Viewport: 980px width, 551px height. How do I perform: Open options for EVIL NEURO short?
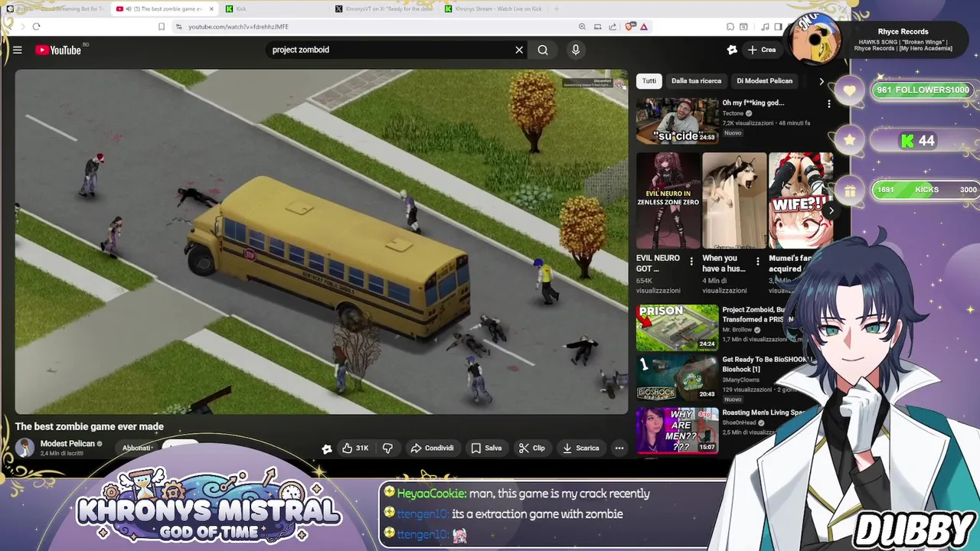pyautogui.click(x=691, y=262)
